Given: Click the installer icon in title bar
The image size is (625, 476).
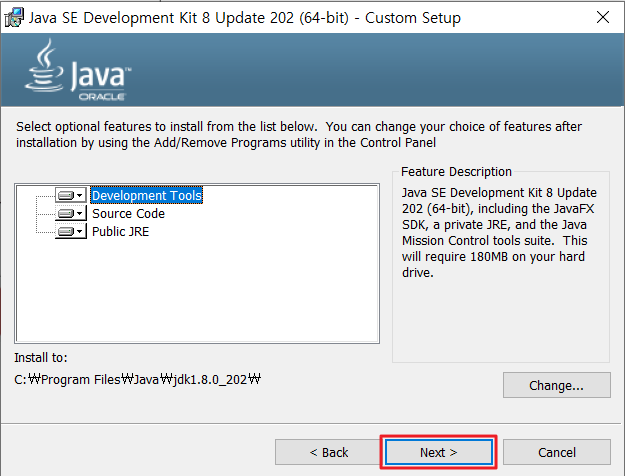Looking at the screenshot, I should coord(14,18).
